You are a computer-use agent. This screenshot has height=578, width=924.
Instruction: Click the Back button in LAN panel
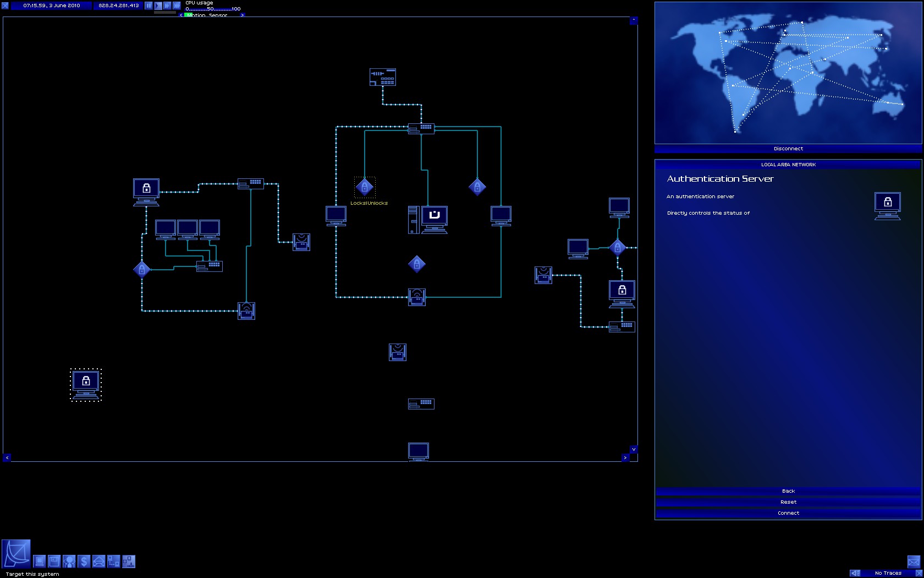tap(788, 491)
